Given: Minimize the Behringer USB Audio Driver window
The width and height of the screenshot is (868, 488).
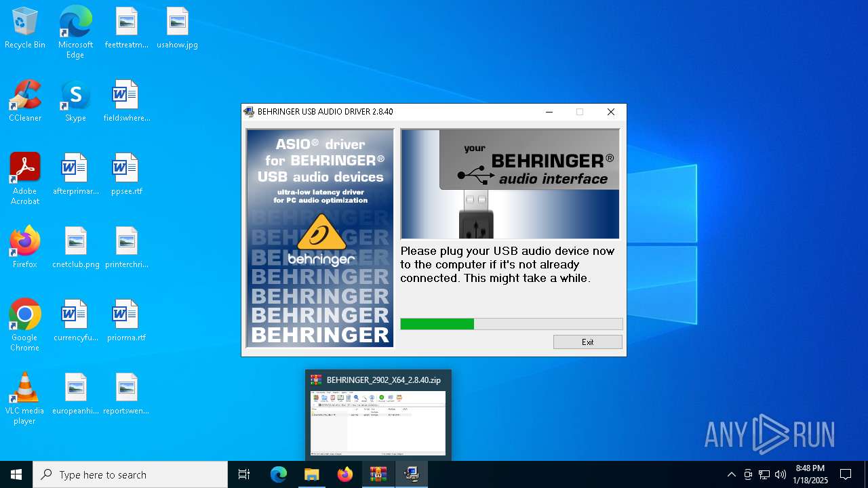Looking at the screenshot, I should point(549,112).
